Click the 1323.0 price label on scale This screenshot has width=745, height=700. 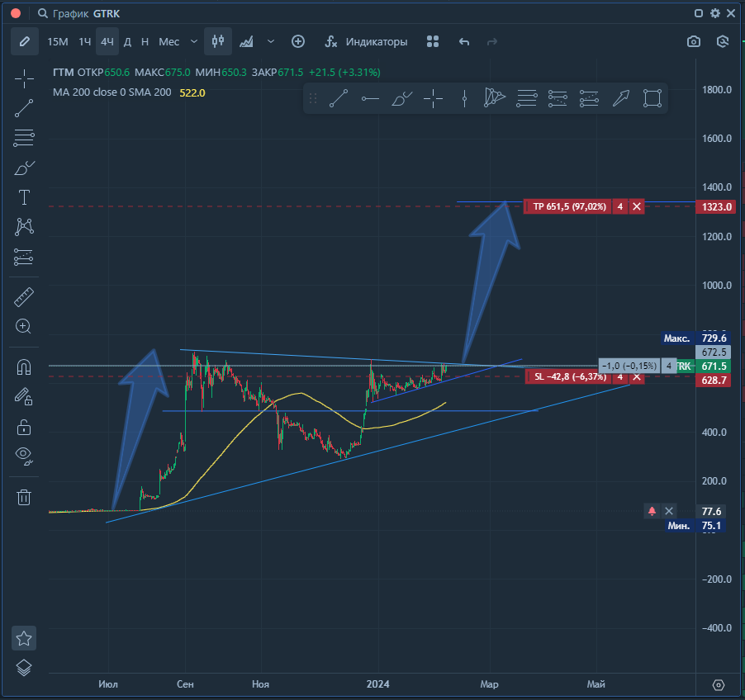click(x=716, y=207)
